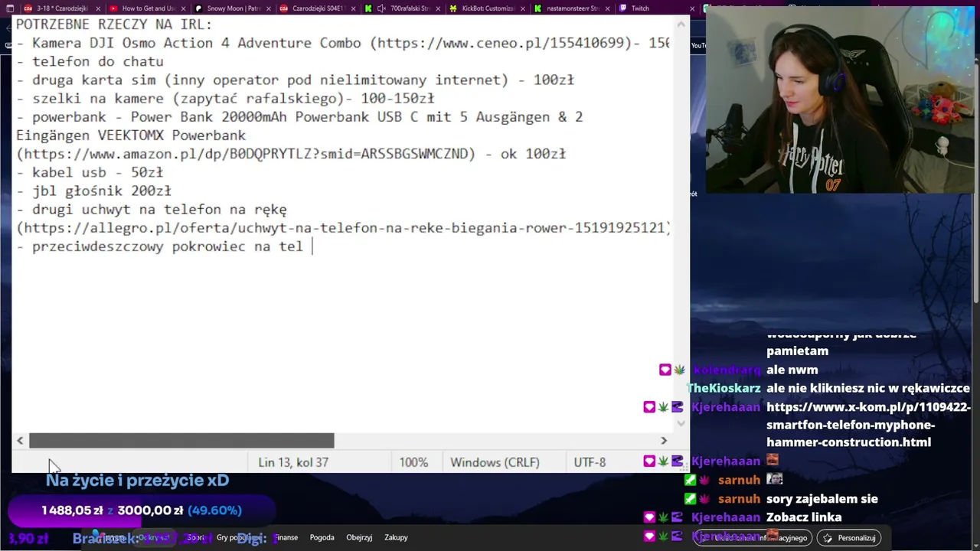
Task: Click sarnuh username beside 'sory zajebalem sie'
Action: click(x=739, y=499)
